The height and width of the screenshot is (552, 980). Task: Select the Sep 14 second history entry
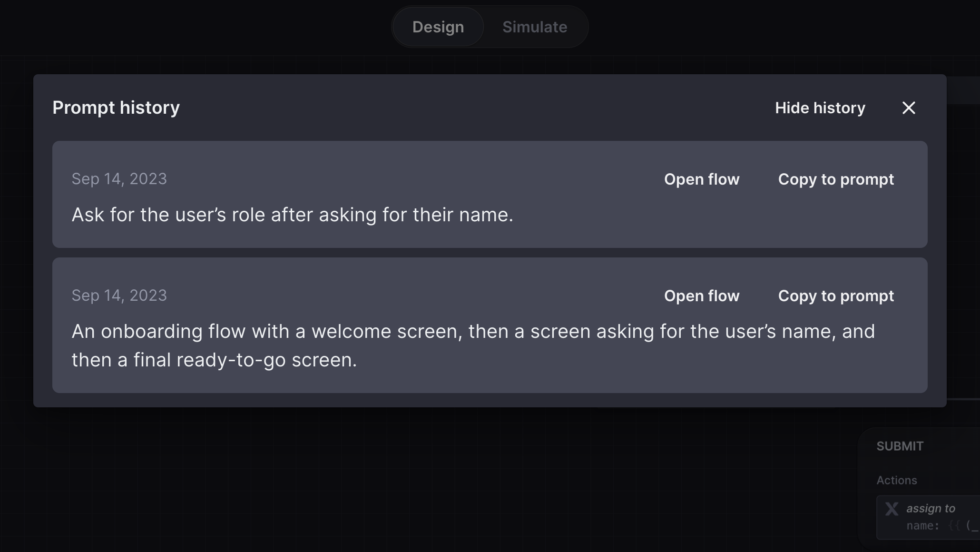[x=490, y=325]
